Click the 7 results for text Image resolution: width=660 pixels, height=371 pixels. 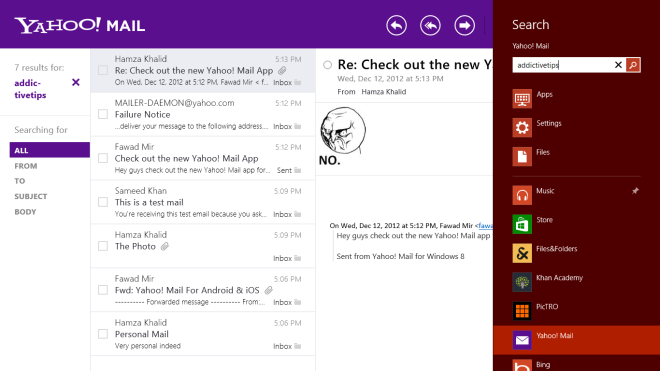(x=39, y=67)
